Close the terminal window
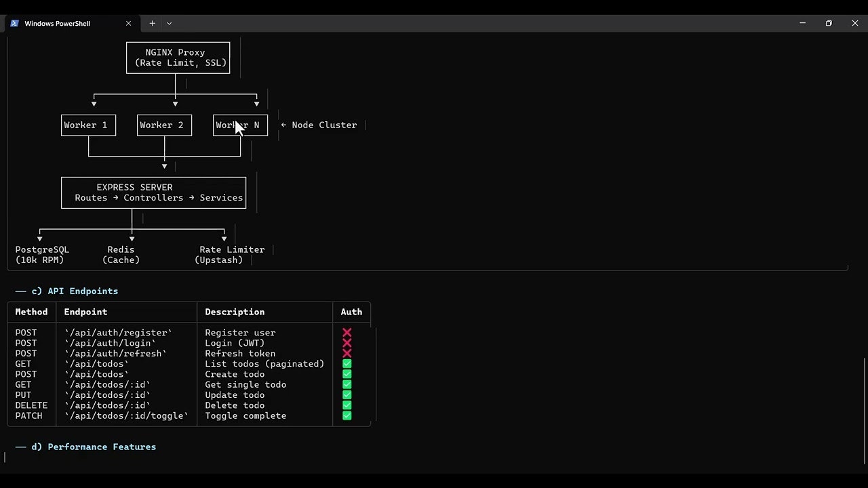 [x=854, y=23]
